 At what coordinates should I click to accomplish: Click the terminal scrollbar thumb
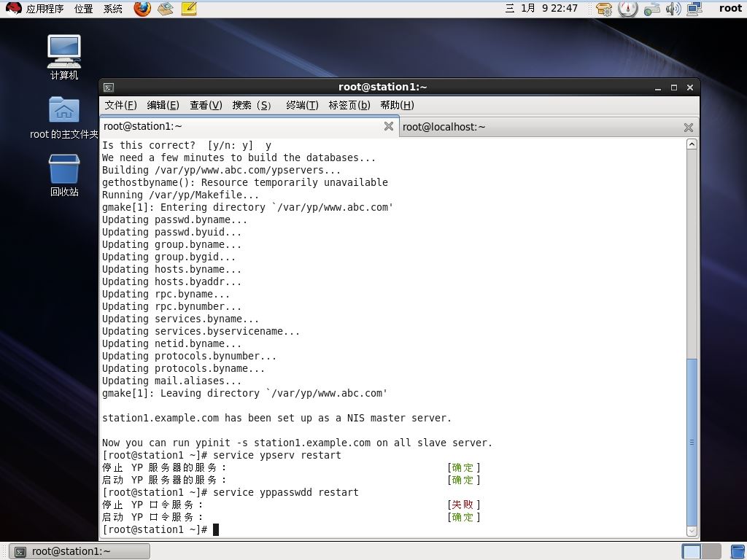pyautogui.click(x=692, y=442)
